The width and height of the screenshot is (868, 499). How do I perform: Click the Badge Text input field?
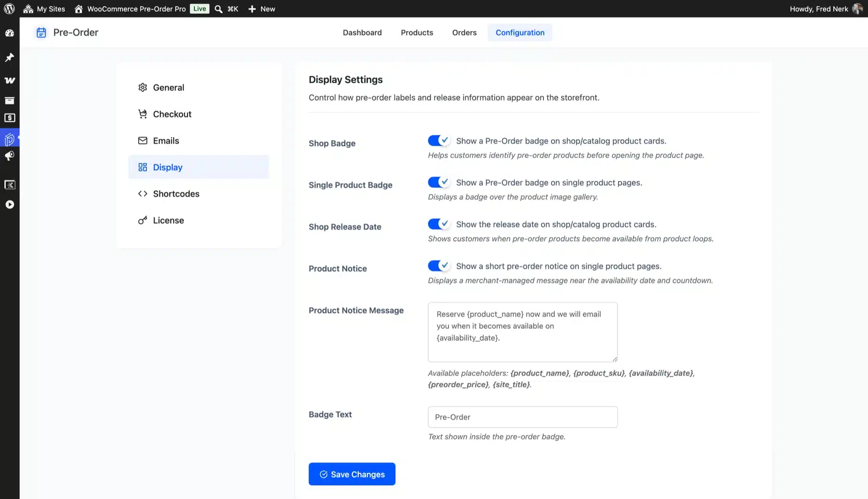click(522, 417)
